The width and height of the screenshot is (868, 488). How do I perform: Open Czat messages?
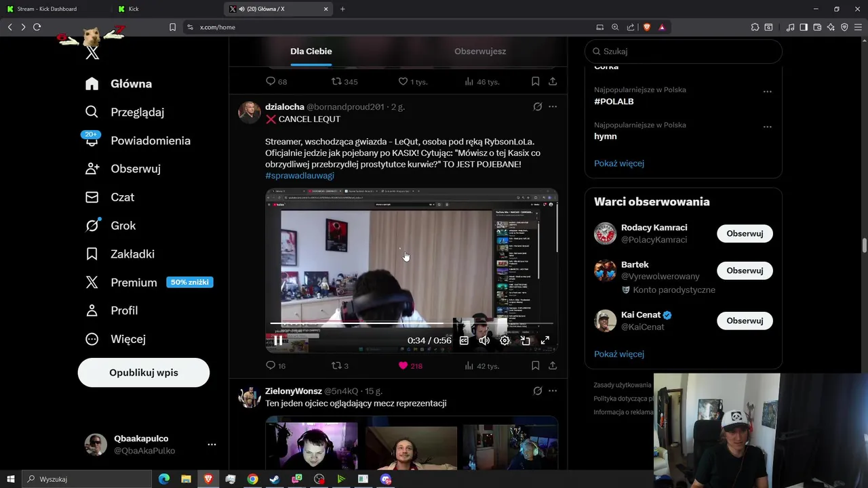[x=109, y=197]
